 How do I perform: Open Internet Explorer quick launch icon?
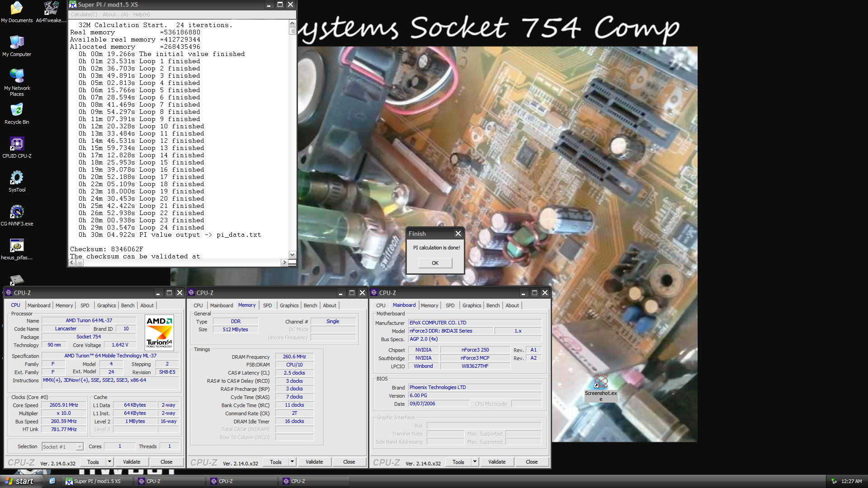pyautogui.click(x=52, y=481)
